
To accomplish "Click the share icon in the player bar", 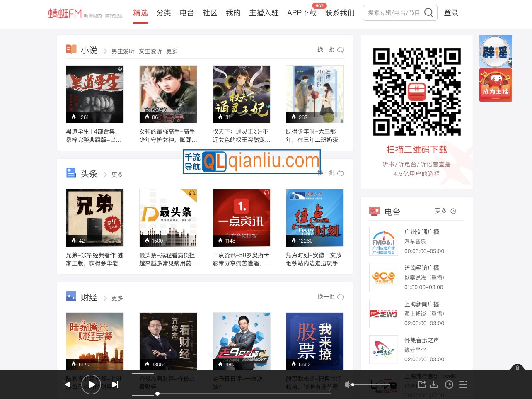I will (422, 384).
